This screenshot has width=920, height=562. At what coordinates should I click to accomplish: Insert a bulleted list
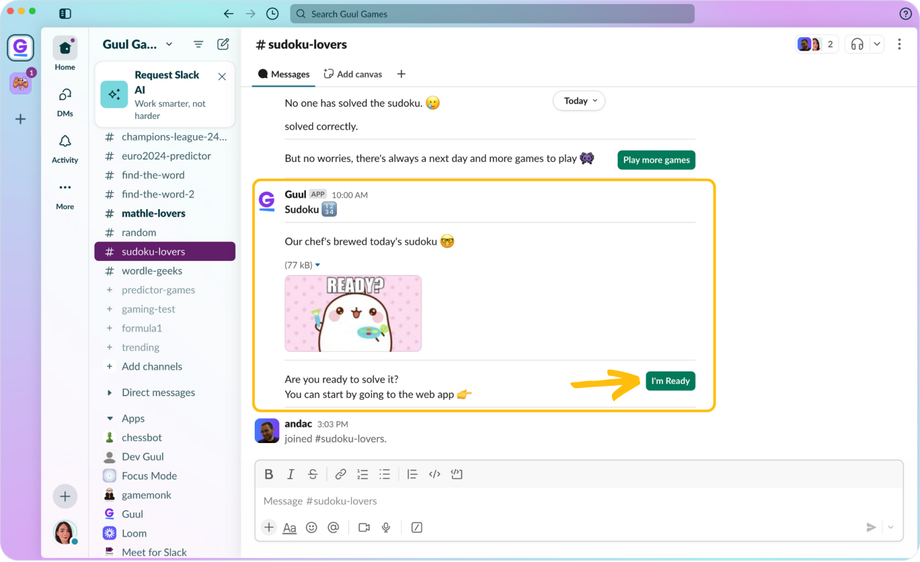pos(384,475)
